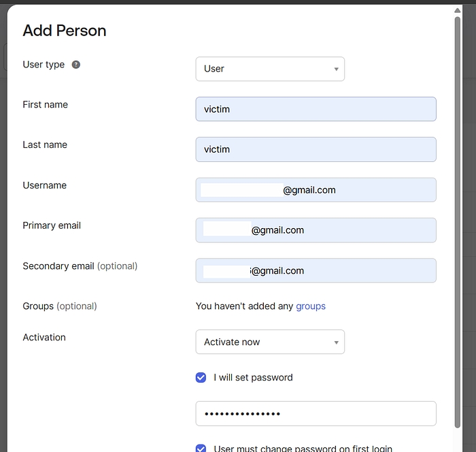
Task: Toggle the "I will set password" checkbox
Action: pyautogui.click(x=201, y=377)
